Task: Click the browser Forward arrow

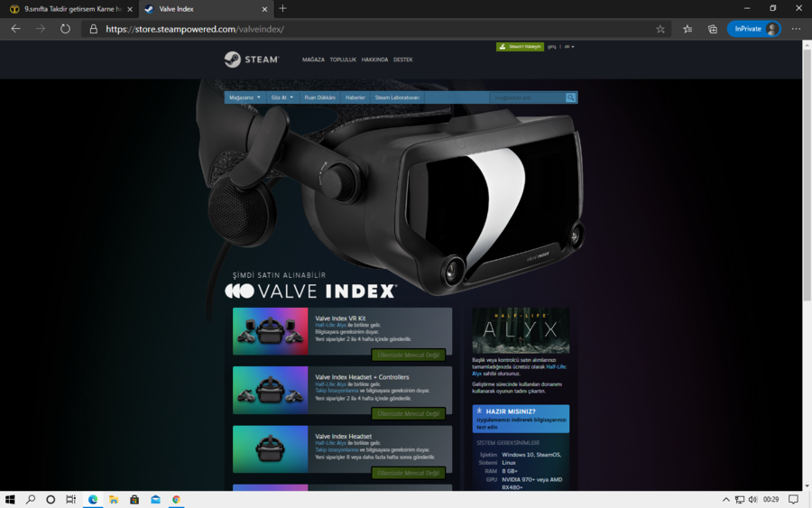Action: click(x=41, y=29)
